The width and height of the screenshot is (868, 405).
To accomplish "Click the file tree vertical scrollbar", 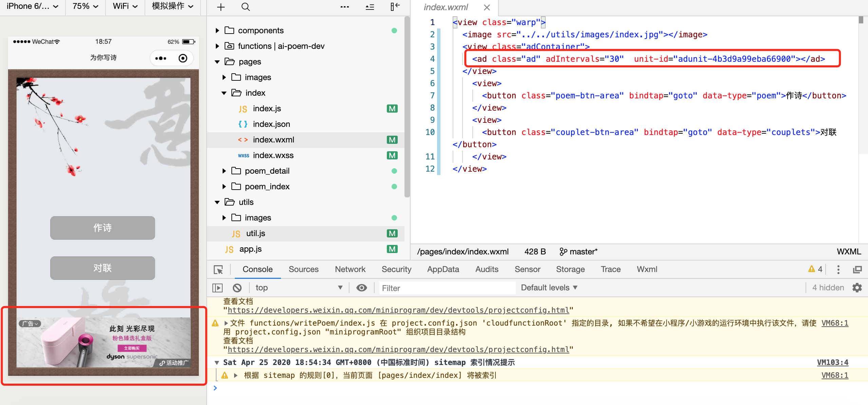I will point(407,107).
